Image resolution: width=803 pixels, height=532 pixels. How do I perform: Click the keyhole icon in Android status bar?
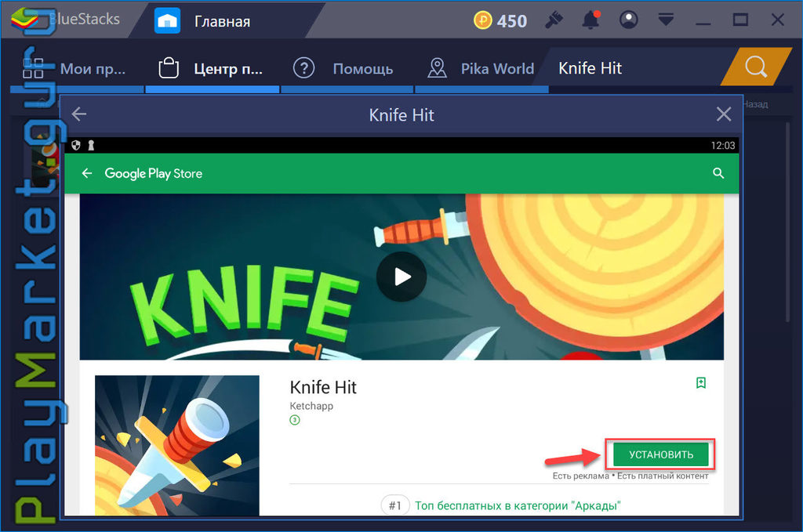point(91,145)
